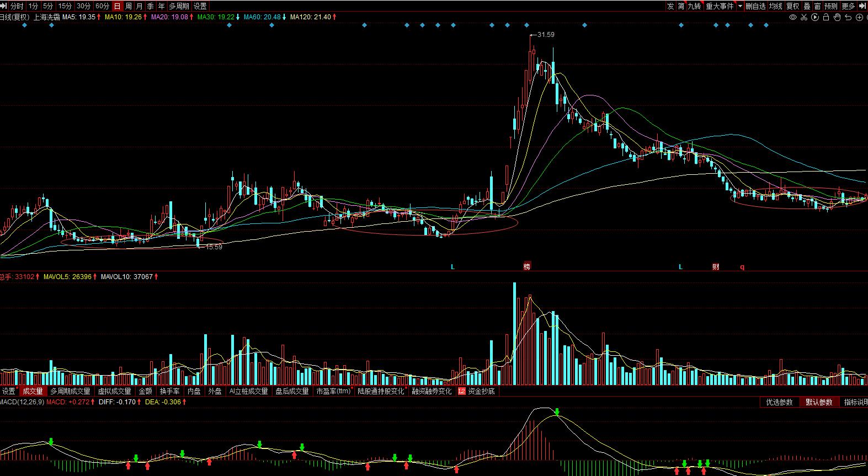Click the red 榜 marker on timeline
This screenshot has width=868, height=476.
pyautogui.click(x=527, y=267)
